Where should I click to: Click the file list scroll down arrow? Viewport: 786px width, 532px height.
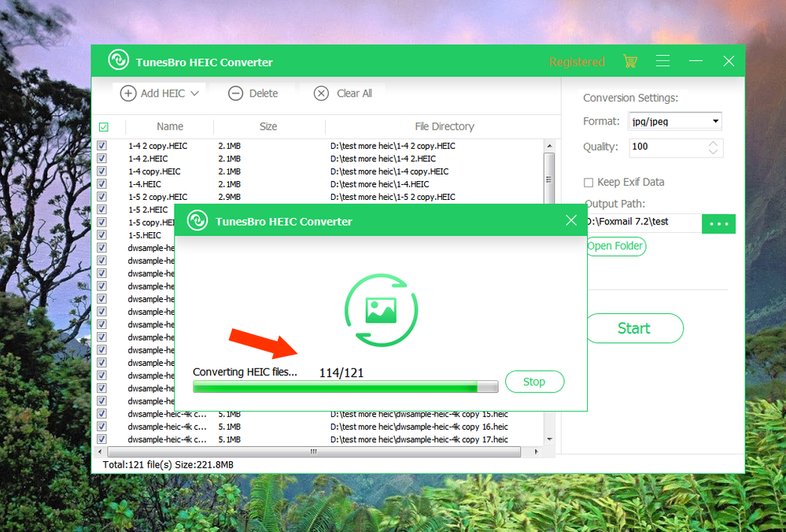coord(549,439)
